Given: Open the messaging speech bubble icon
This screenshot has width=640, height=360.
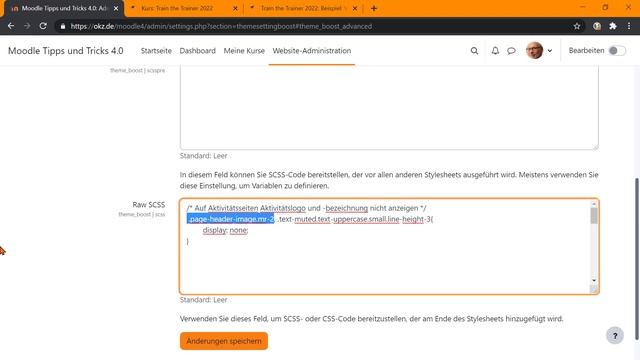Looking at the screenshot, I should tap(511, 51).
